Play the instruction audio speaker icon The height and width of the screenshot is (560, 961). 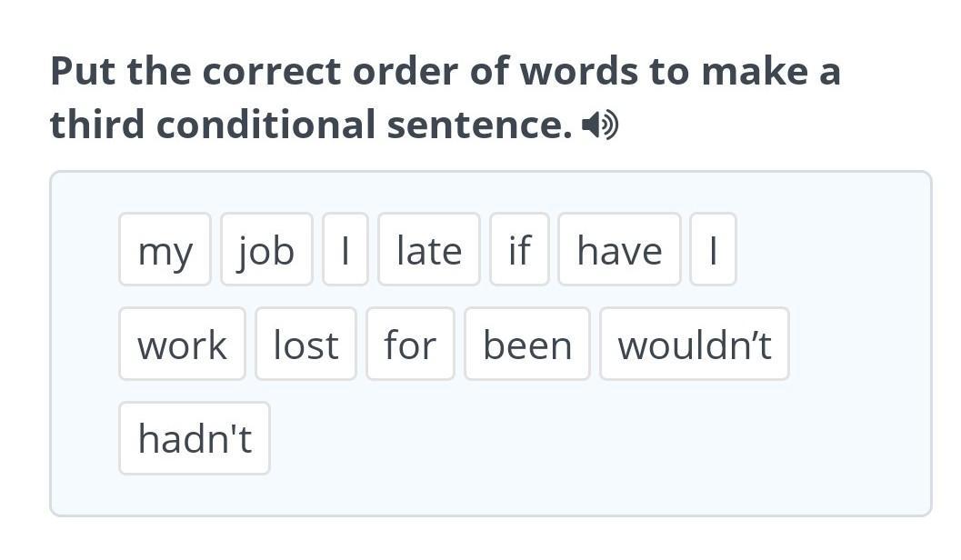tap(600, 125)
